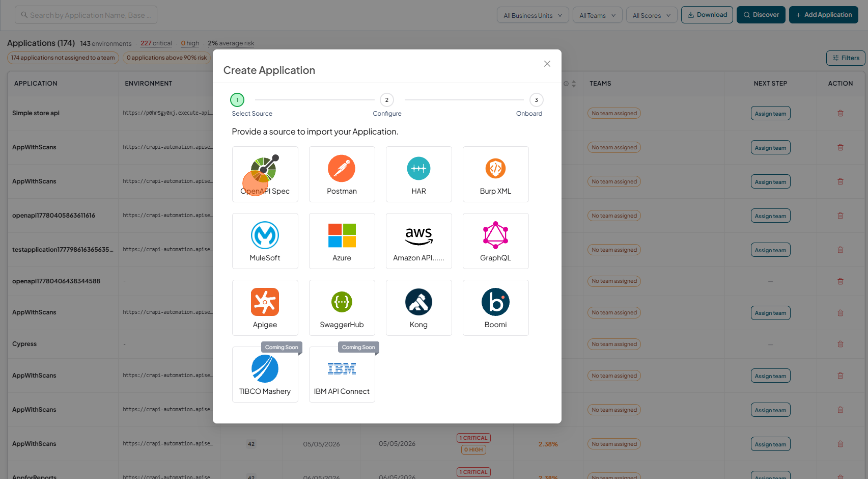Delete the openapi17780405863611616 application
The height and width of the screenshot is (479, 868).
click(841, 216)
